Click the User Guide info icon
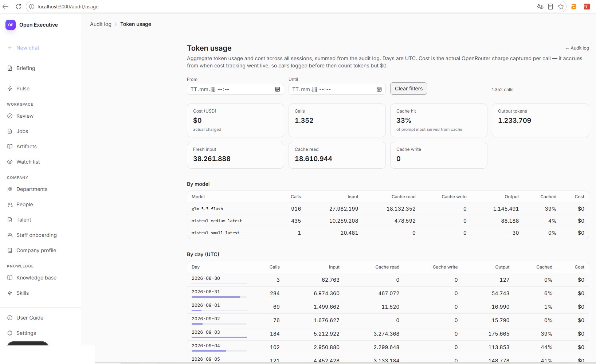 pos(10,318)
